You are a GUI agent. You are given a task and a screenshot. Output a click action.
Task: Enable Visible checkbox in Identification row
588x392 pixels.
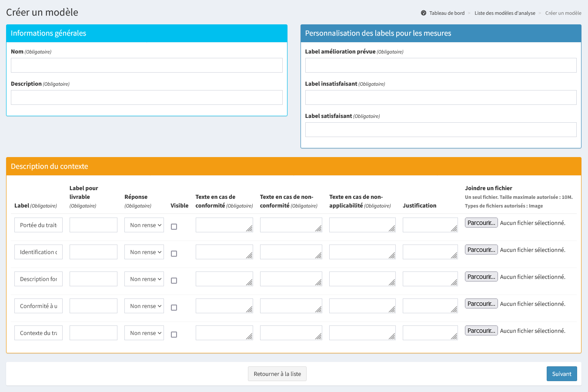(x=174, y=254)
